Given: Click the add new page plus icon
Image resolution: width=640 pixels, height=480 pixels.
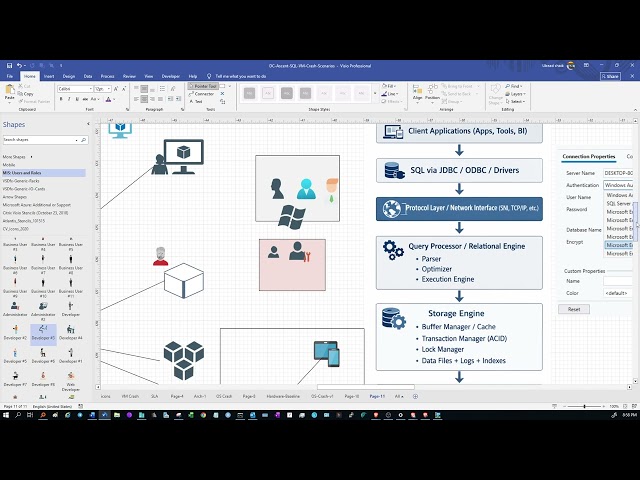Looking at the screenshot, I should pos(416,396).
